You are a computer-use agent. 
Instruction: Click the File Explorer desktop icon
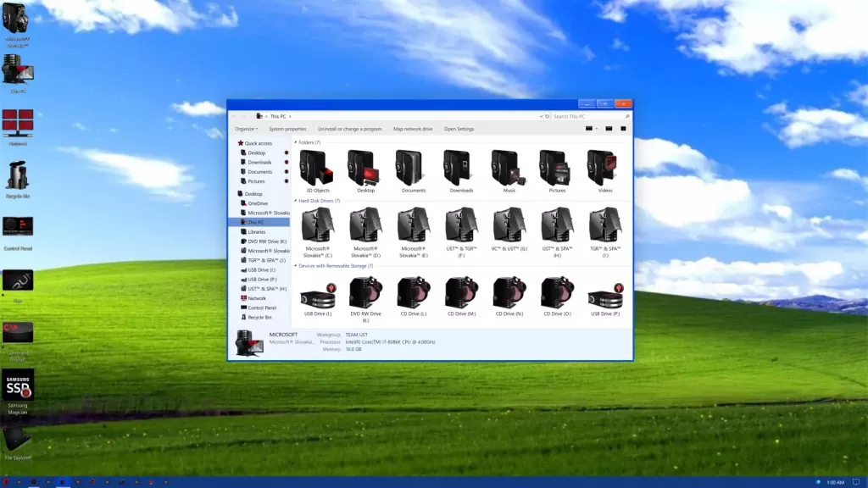[x=18, y=443]
